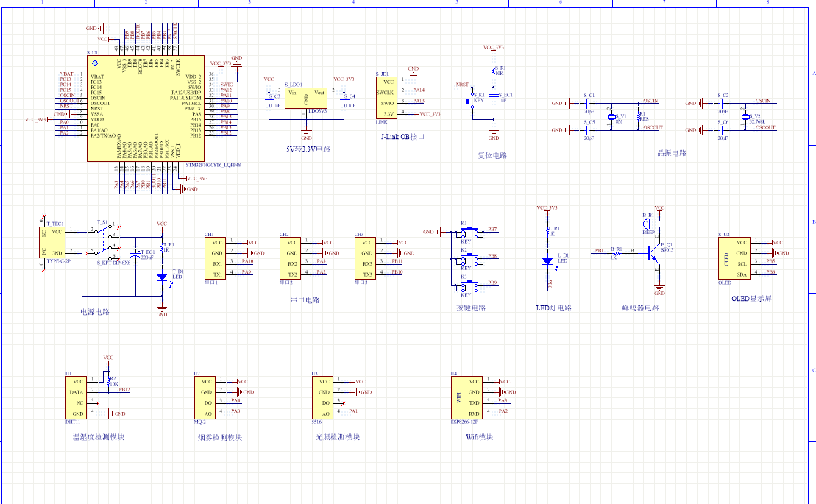This screenshot has width=816, height=504.
Task: Click the LDO3V3 voltage regulator component
Action: pos(306,99)
